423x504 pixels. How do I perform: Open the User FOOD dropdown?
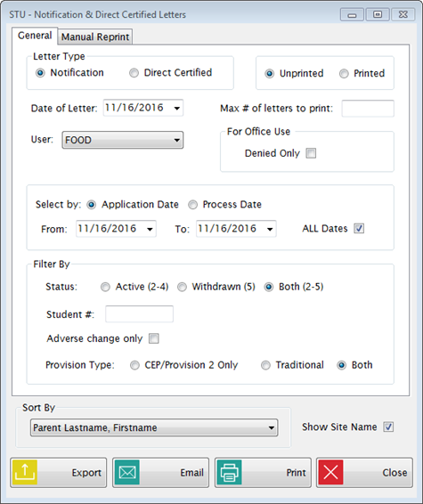click(123, 140)
